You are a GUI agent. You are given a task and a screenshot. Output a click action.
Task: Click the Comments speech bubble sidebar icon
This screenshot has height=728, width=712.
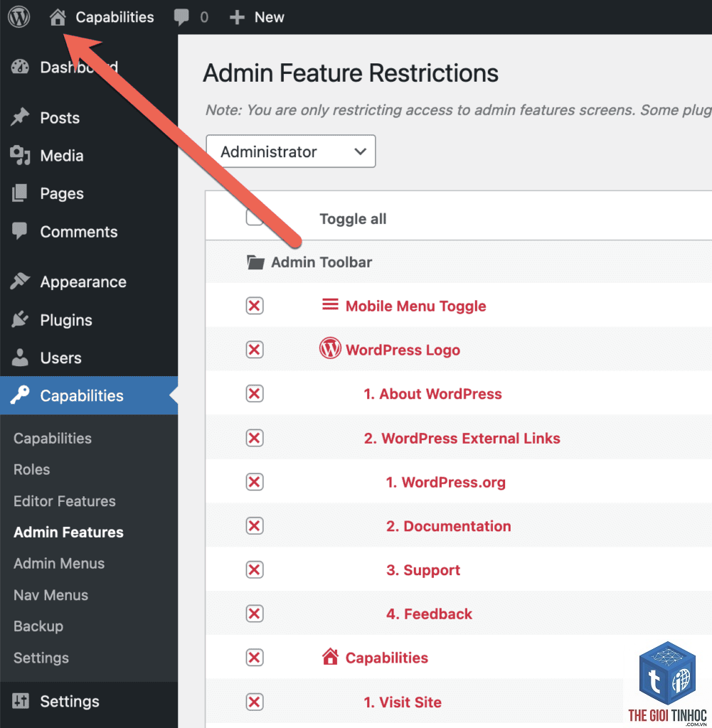click(x=20, y=231)
